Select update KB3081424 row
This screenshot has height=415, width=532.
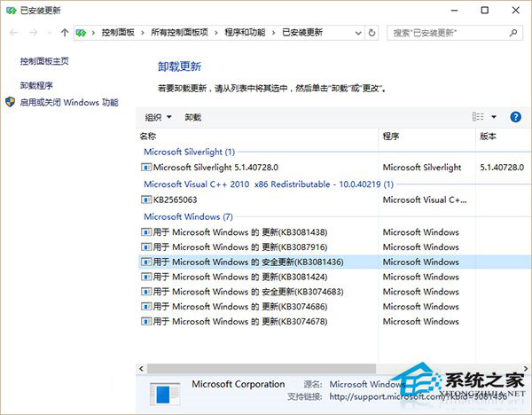[x=335, y=277]
